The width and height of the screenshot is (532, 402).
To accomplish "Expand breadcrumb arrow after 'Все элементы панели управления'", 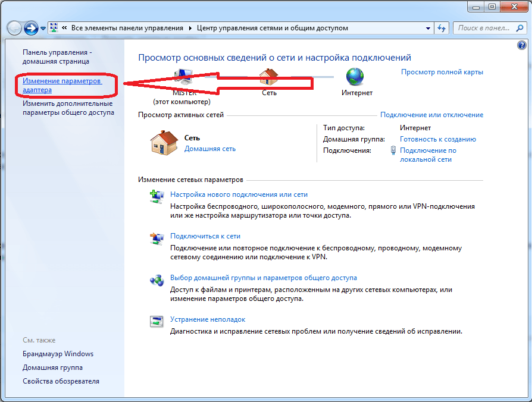I will (x=190, y=28).
